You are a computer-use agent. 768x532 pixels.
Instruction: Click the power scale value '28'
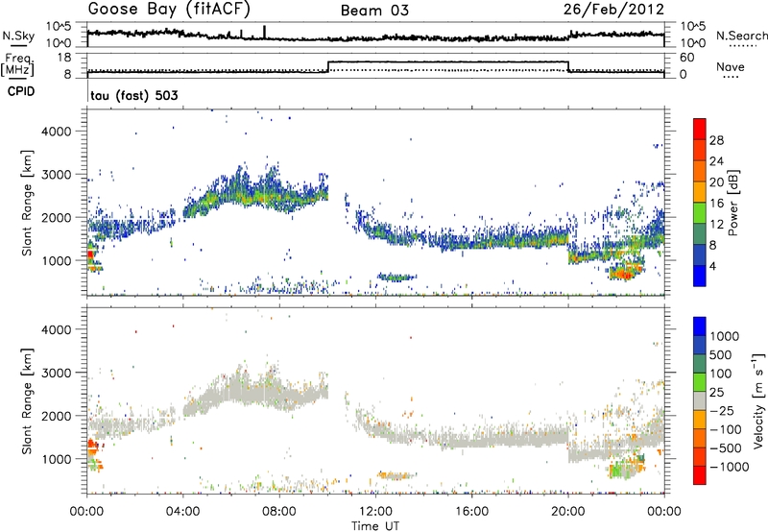[716, 140]
